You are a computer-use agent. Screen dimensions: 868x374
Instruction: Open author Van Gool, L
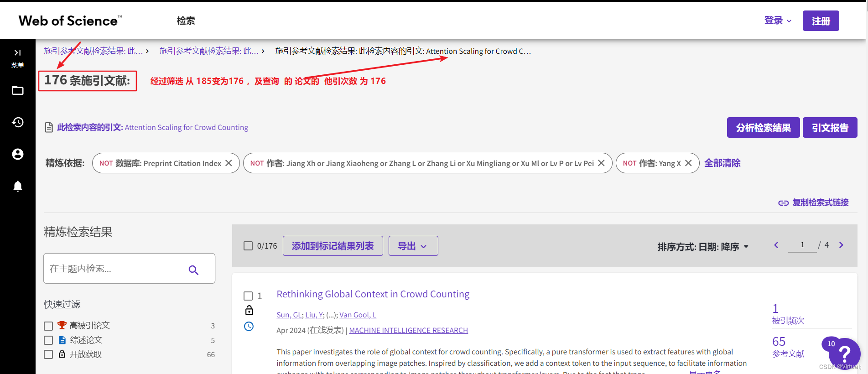click(x=358, y=315)
